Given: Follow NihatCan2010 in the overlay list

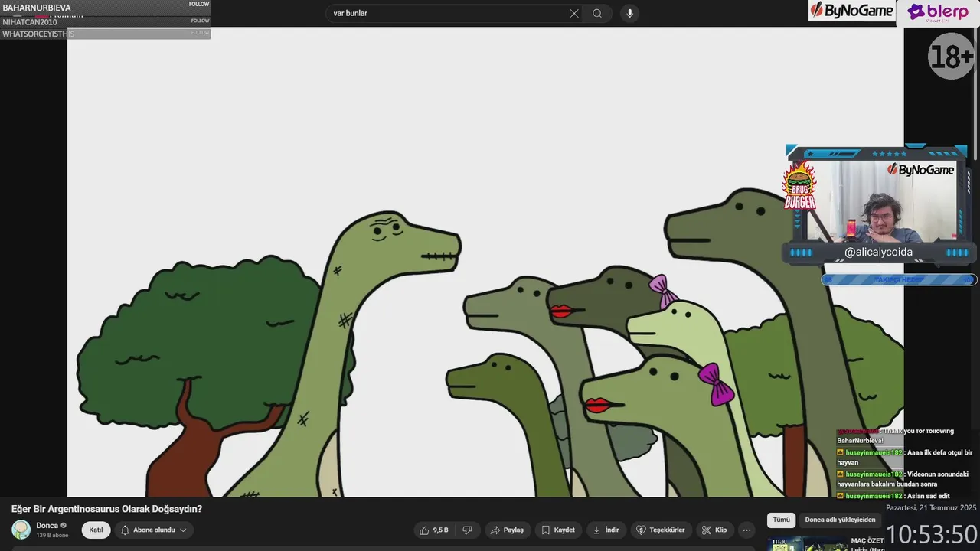Looking at the screenshot, I should tap(200, 21).
